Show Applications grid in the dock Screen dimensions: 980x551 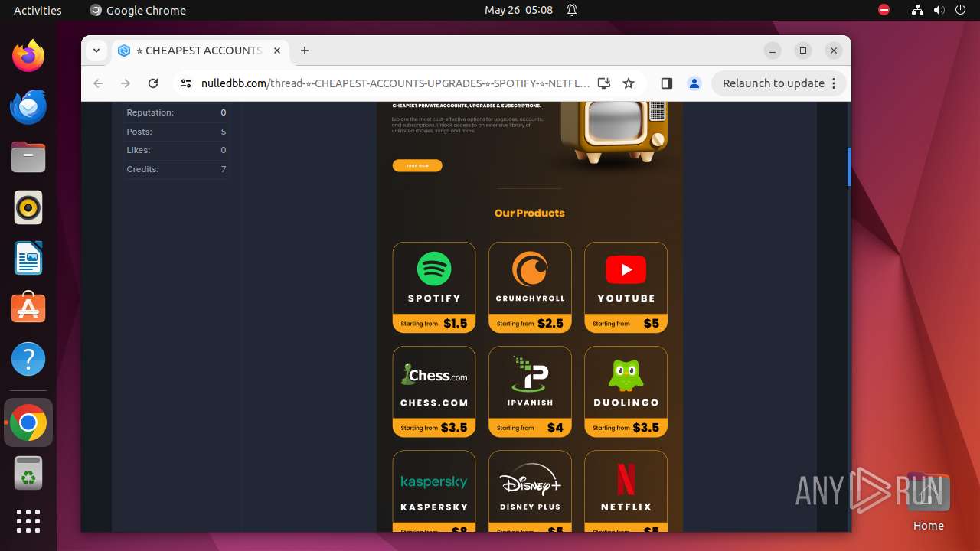pyautogui.click(x=28, y=521)
